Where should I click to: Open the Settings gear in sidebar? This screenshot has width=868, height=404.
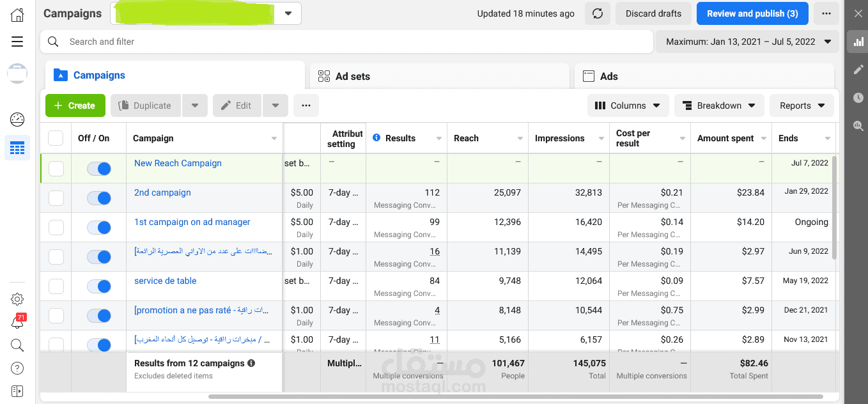(17, 299)
